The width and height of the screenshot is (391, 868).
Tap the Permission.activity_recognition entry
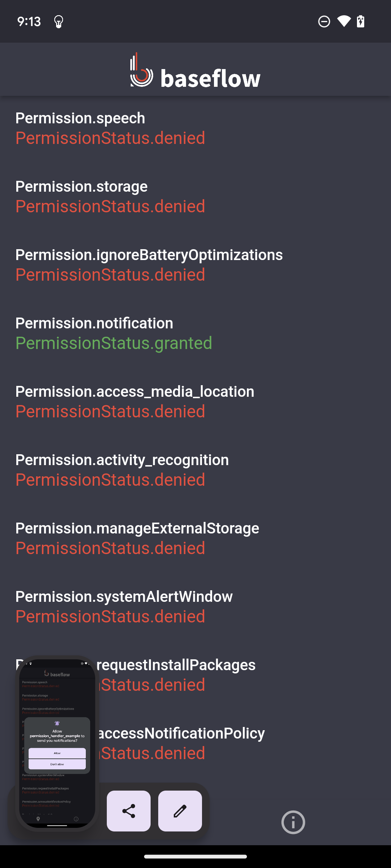tap(122, 469)
